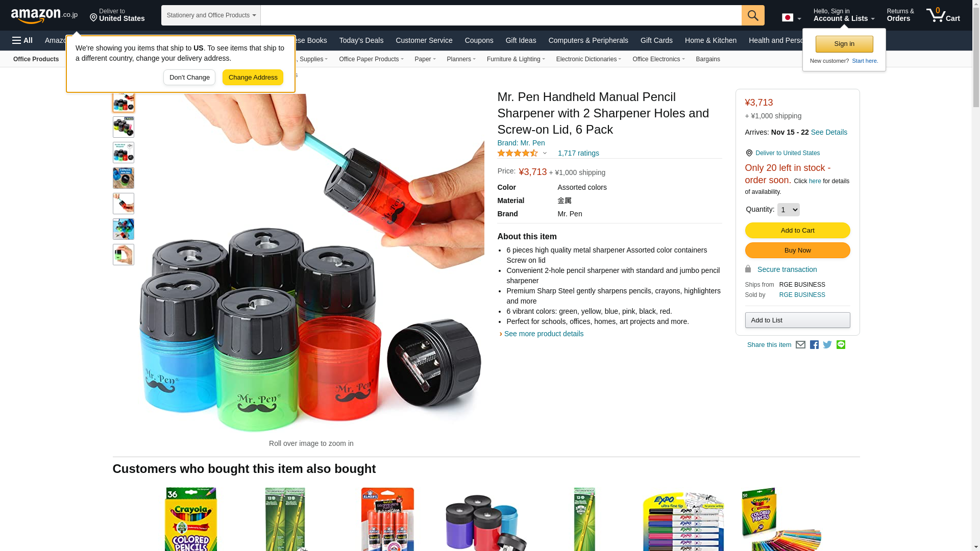
Task: Share this item on Facebook
Action: pyautogui.click(x=814, y=345)
